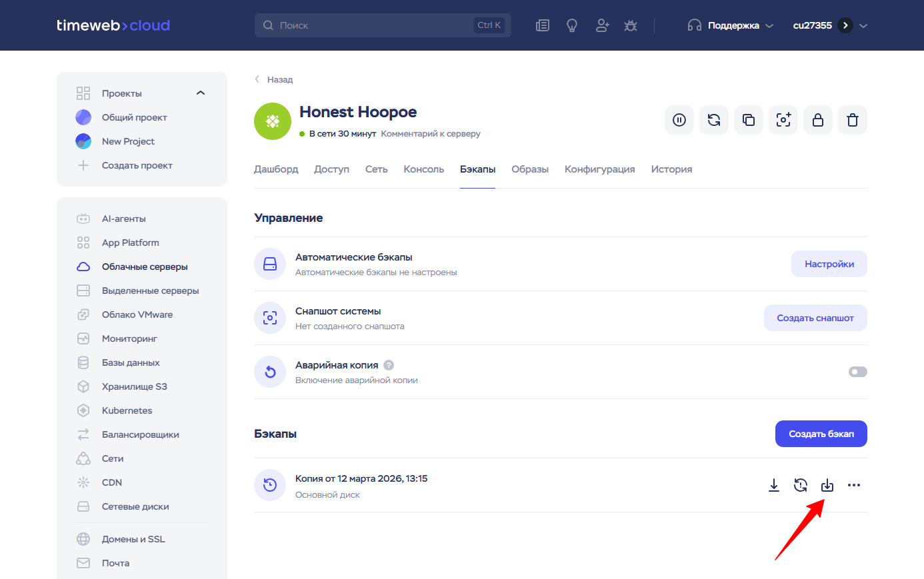Screen dimensions: 924x579
Task: Open the bug report icon in top bar
Action: point(630,25)
